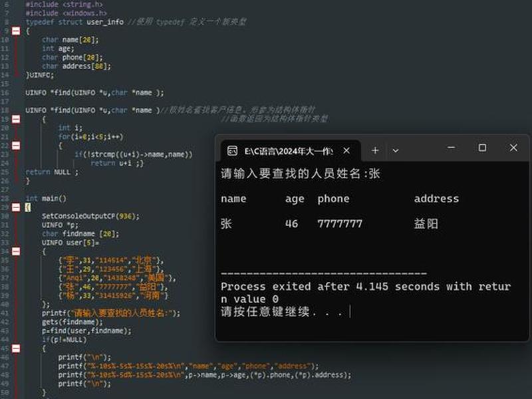Click the '#include <windows.h>' line
532x399 pixels.
[x=66, y=13]
